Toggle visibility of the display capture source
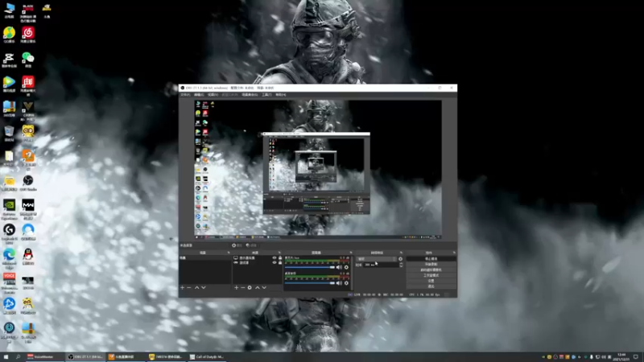644x362 pixels. point(275,257)
